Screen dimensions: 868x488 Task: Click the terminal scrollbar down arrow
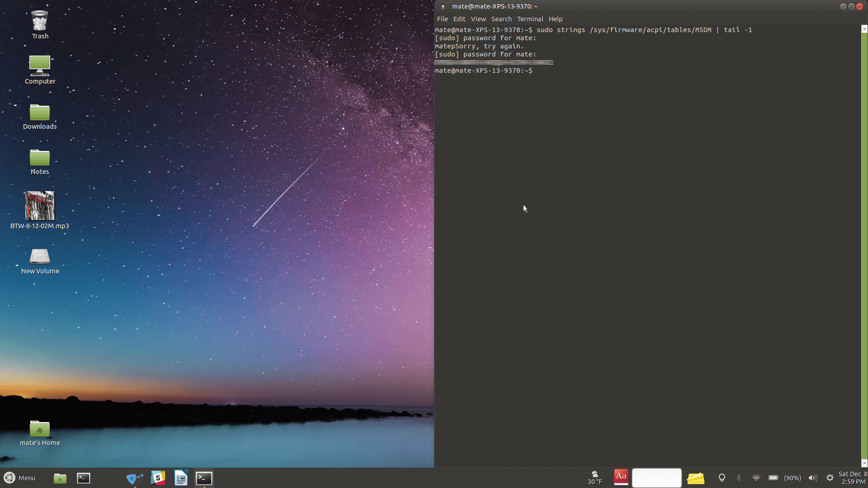(x=864, y=463)
